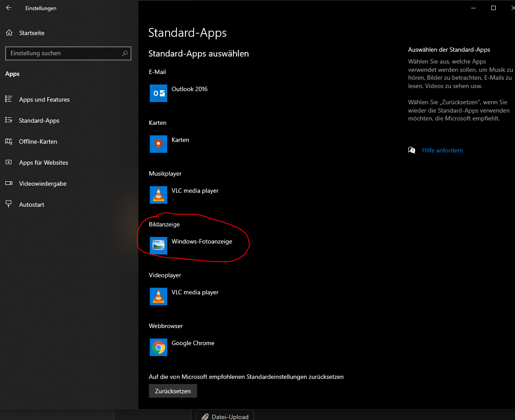This screenshot has width=515, height=420.
Task: Open the Hilfe anfordern link
Action: coord(442,150)
